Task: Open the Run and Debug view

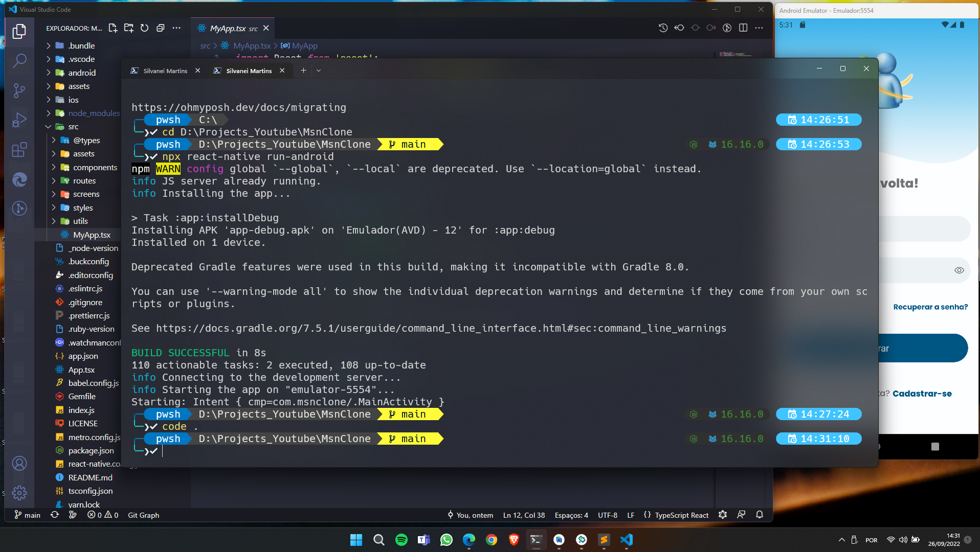Action: click(x=19, y=120)
